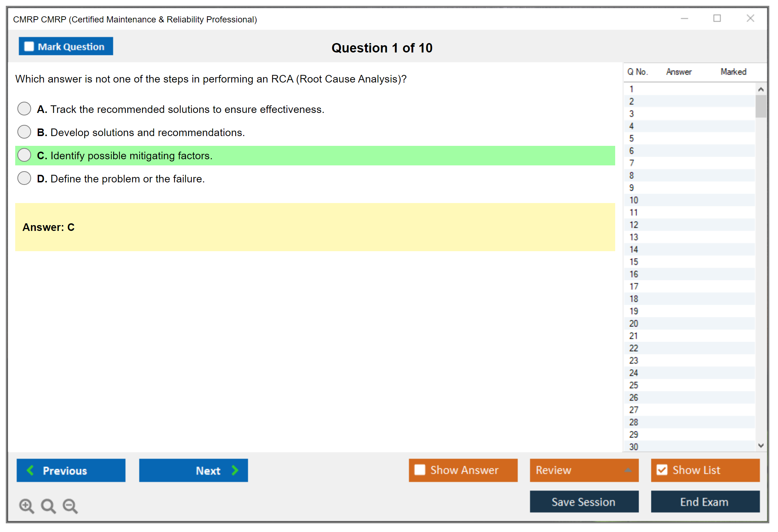Jump to question 10 in list
778x532 pixels.
pyautogui.click(x=634, y=200)
